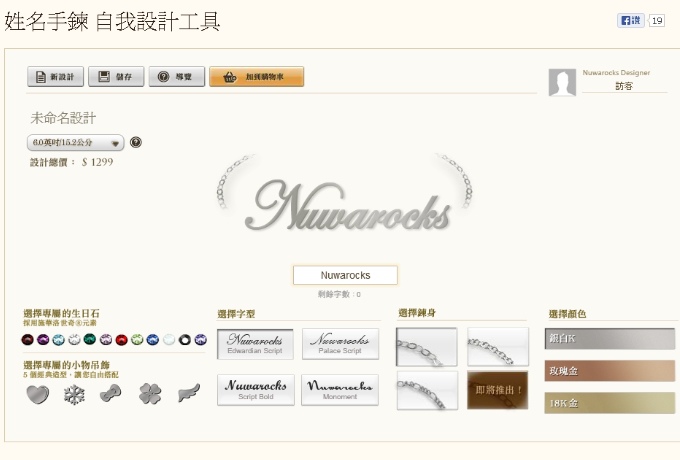Viewport: 680px width, 460px height.
Task: Click the 選擇字型 section heading
Action: pos(236,314)
